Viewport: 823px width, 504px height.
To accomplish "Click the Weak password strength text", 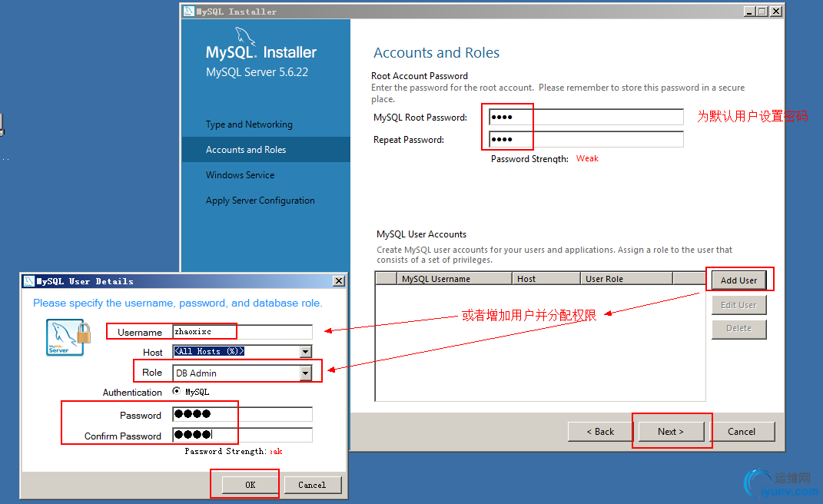I will click(587, 158).
